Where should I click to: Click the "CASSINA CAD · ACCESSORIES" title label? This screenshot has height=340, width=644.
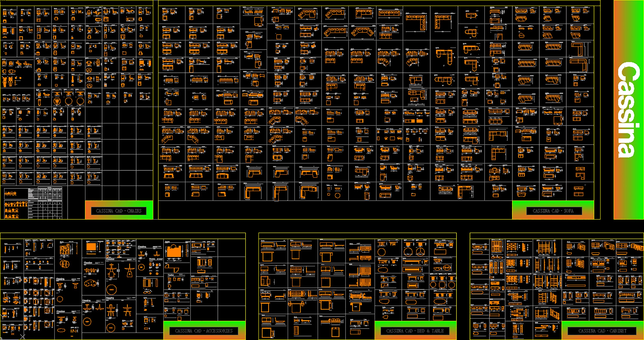[x=204, y=331]
